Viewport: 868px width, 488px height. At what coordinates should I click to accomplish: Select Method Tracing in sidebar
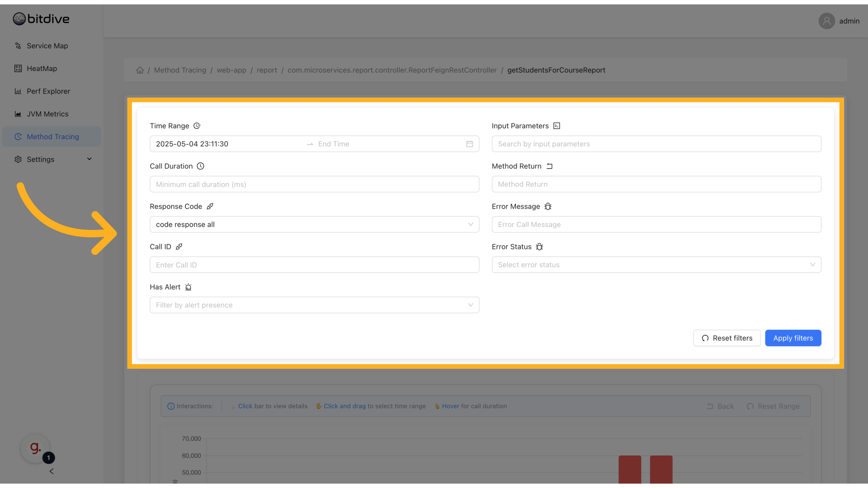pos(52,136)
